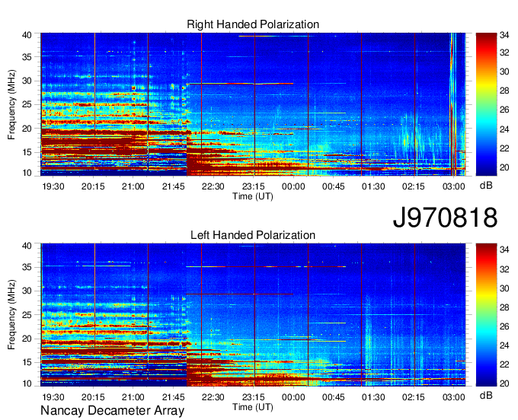Screen dimensions: 518x420
Task: Click the color scale bar beside the Left Handed plot
Action: coord(486,315)
